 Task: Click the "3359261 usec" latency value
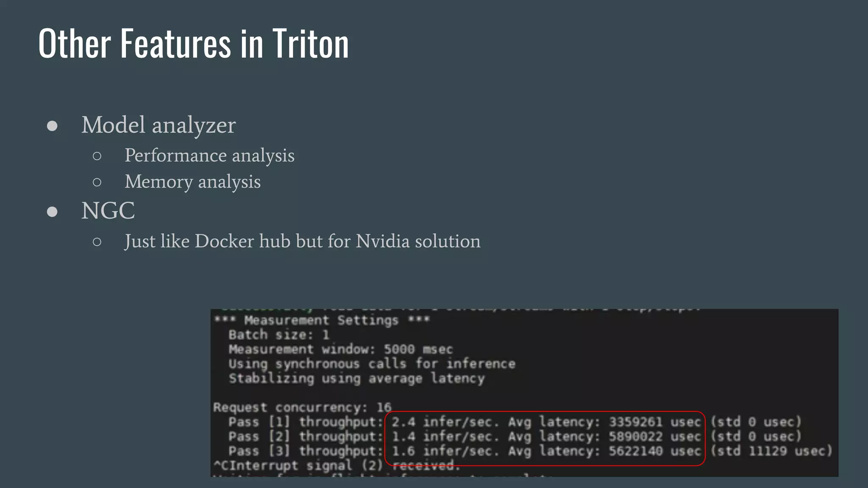[655, 422]
